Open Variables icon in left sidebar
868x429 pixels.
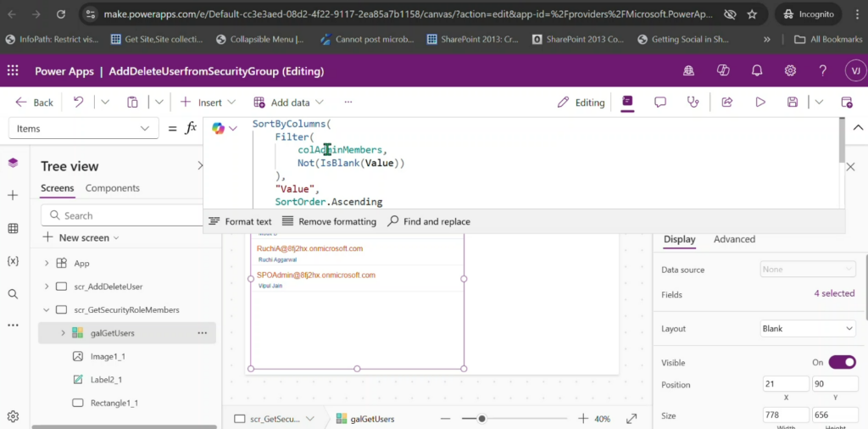coord(13,261)
